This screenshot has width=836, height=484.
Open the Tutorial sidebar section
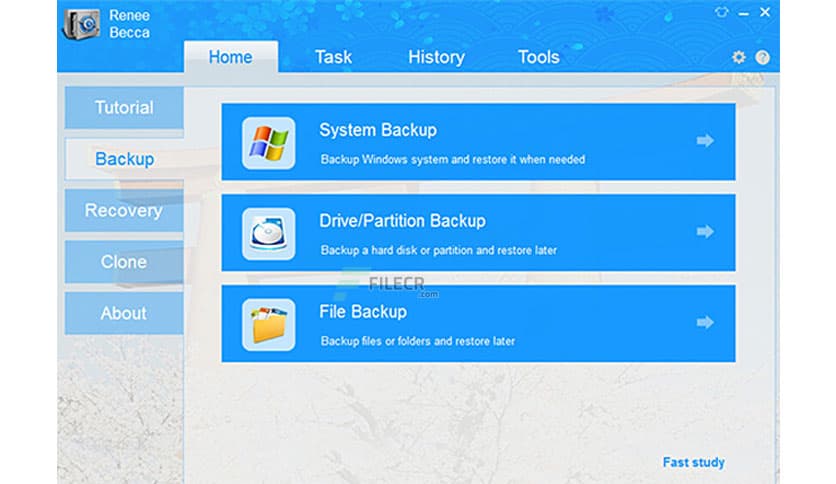[x=124, y=108]
